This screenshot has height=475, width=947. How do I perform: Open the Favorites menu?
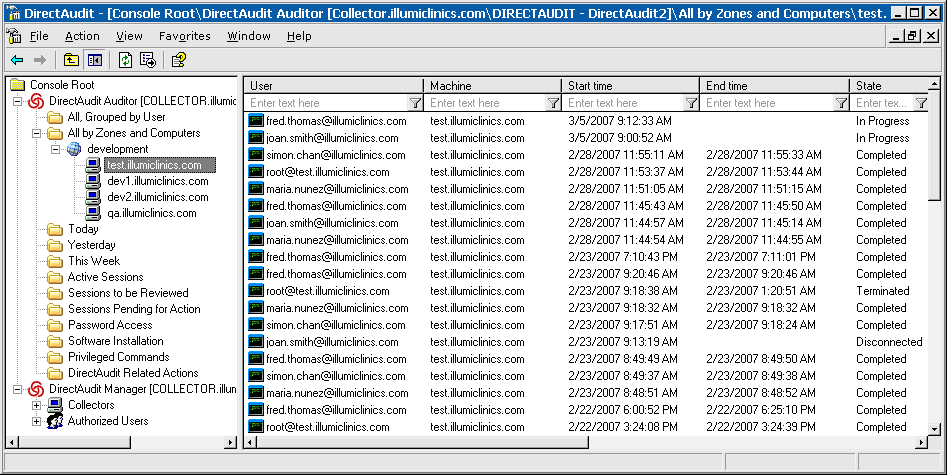[x=185, y=36]
